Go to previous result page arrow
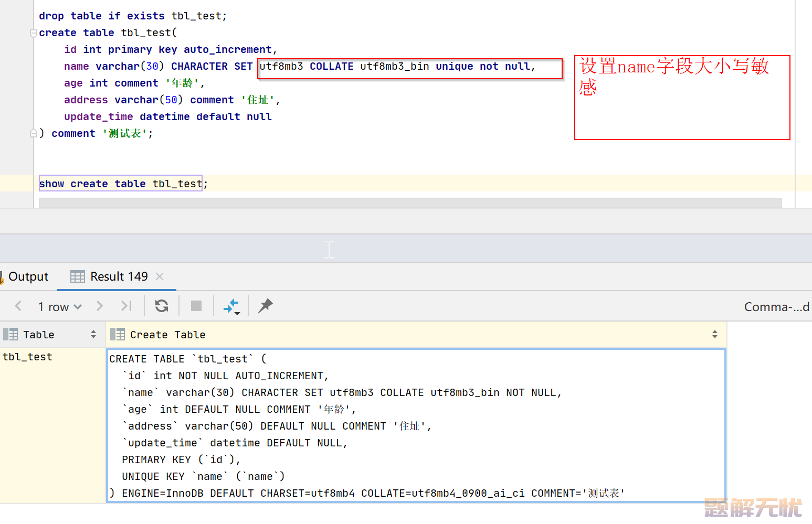This screenshot has height=524, width=812. pyautogui.click(x=18, y=306)
